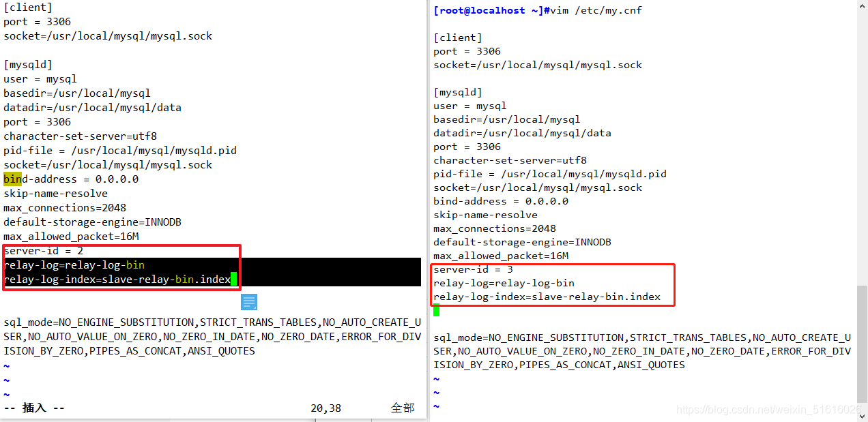Click client socket line in right terminal
Viewport: 868px width, 422px height.
tap(538, 65)
